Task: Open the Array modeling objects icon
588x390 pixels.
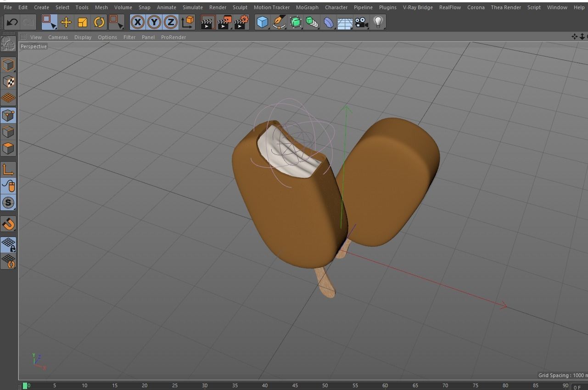Action: 312,22
